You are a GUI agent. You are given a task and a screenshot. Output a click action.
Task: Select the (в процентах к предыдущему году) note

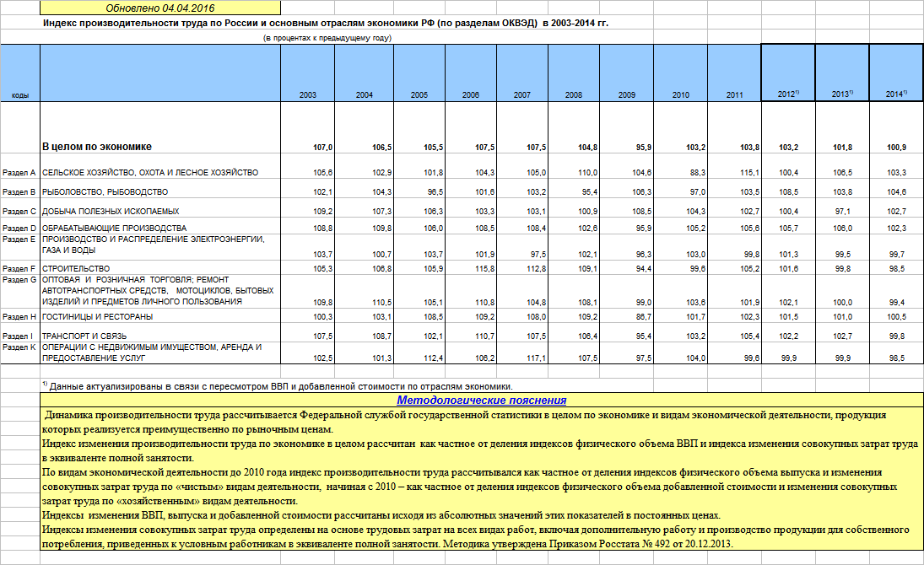coord(327,38)
